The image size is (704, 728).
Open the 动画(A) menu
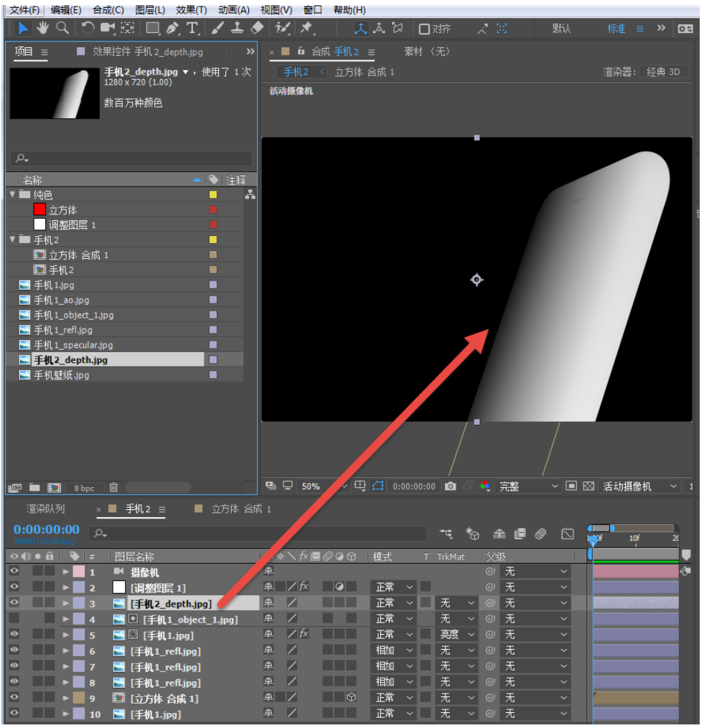pyautogui.click(x=234, y=10)
